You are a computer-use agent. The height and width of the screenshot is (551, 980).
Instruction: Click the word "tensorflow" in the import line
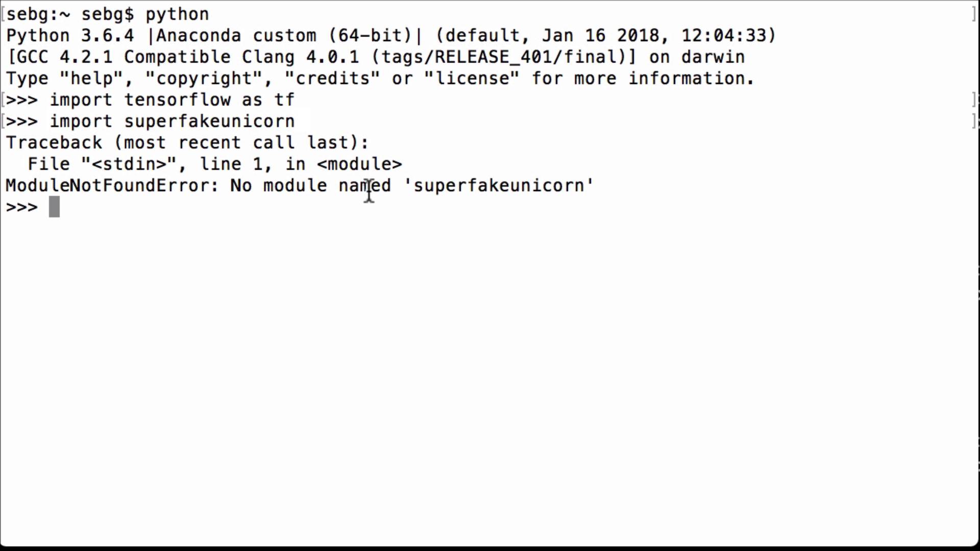pyautogui.click(x=177, y=100)
